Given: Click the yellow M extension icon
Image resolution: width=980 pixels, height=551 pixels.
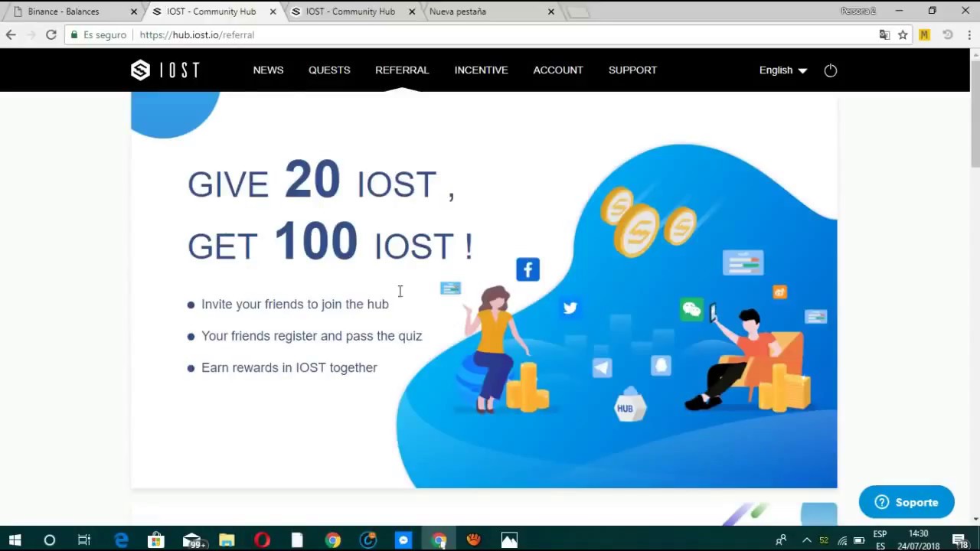Looking at the screenshot, I should coord(924,34).
